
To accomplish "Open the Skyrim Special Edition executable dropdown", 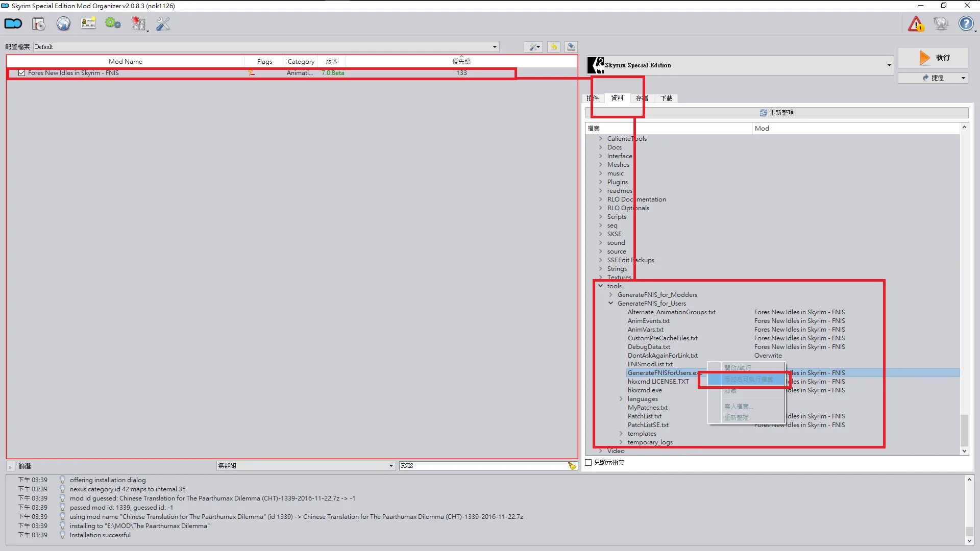I will click(740, 65).
